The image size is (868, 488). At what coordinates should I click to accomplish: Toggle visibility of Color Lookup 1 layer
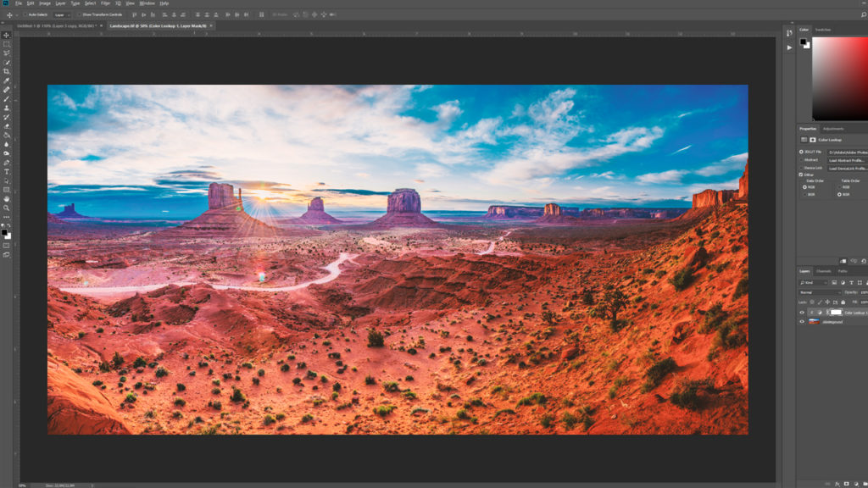801,313
